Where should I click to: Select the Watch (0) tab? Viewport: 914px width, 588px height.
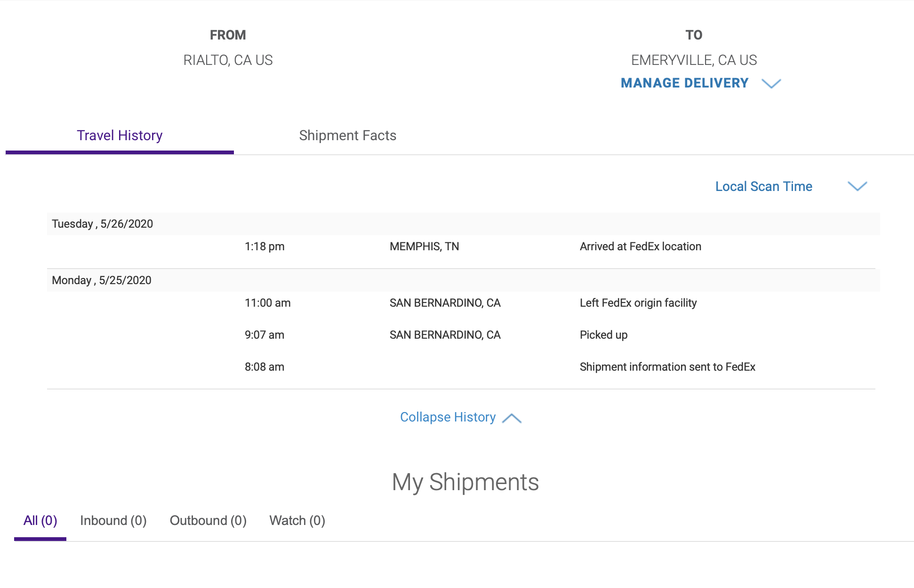click(x=297, y=521)
